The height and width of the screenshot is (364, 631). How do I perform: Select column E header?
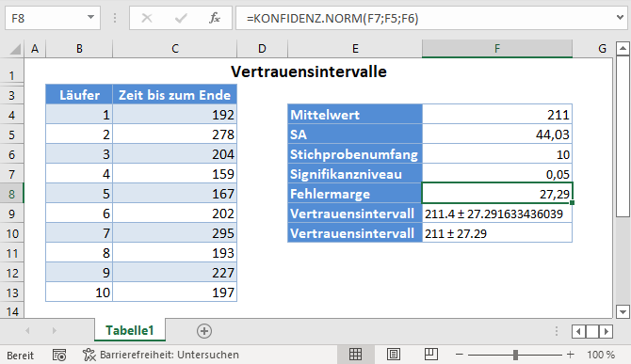click(355, 49)
